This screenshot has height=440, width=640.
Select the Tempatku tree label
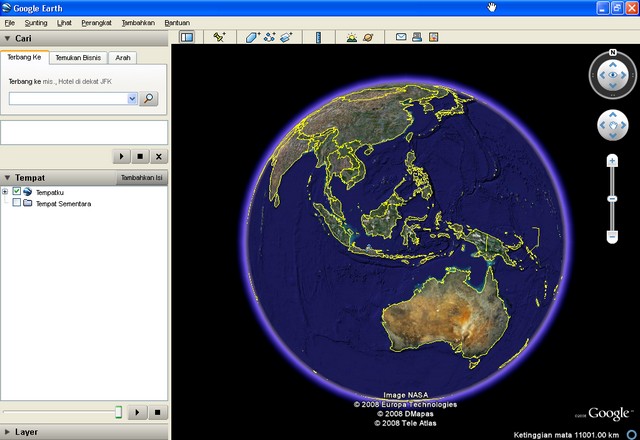click(x=50, y=192)
